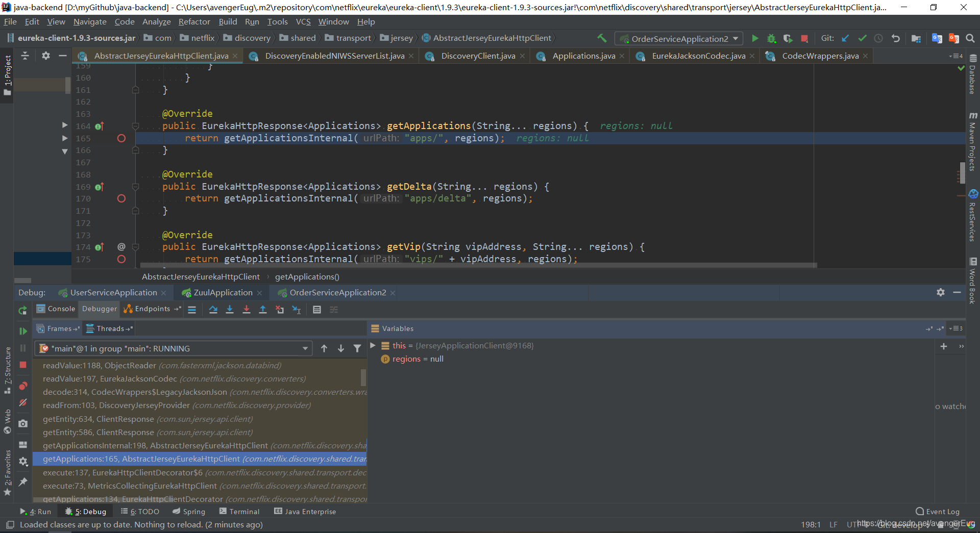Select frame readValue:1188, ObjectReader
Screen dimensions: 980x533
point(200,365)
